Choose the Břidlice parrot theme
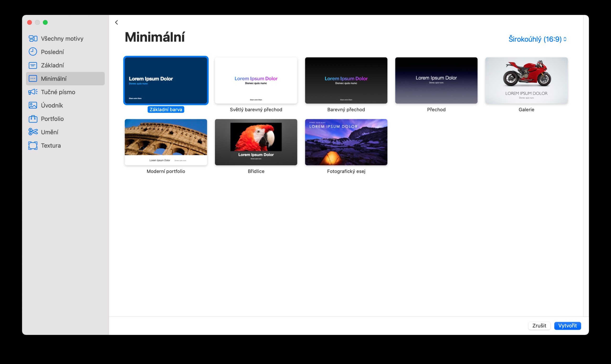611x364 pixels. click(x=256, y=142)
